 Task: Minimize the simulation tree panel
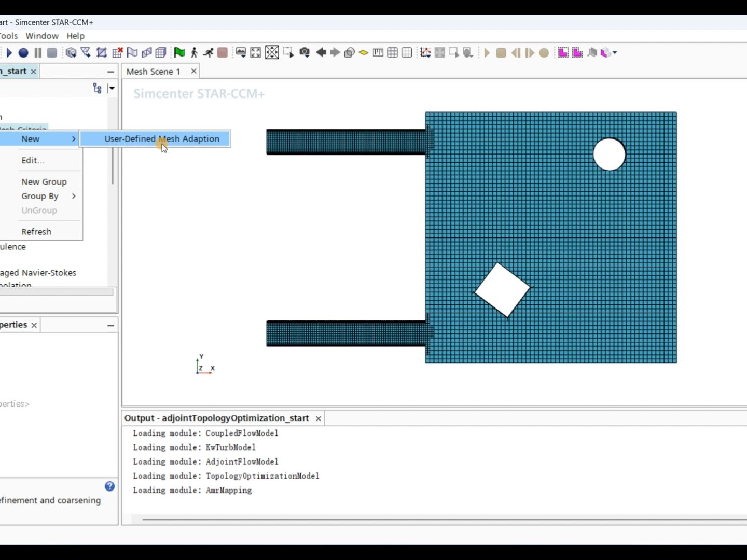pos(110,72)
